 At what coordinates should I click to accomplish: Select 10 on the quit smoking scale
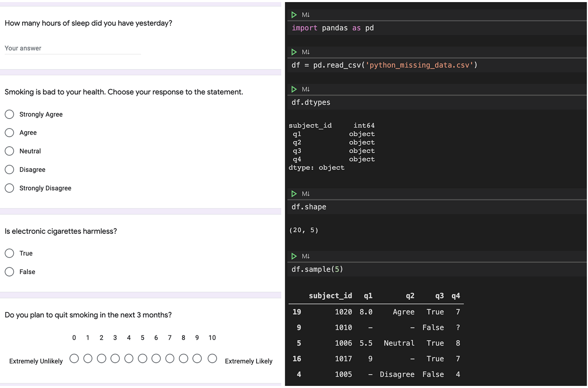[x=212, y=358]
